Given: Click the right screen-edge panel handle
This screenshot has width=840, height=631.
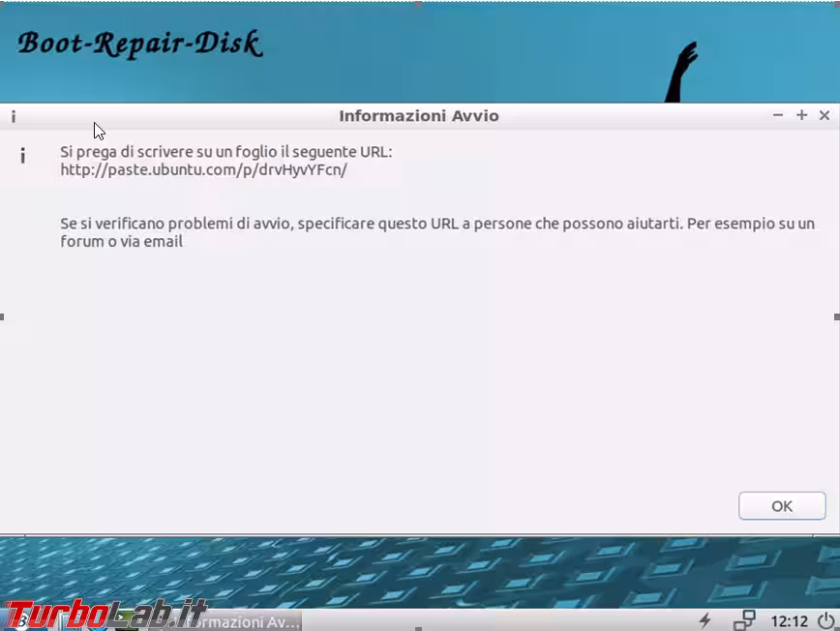Looking at the screenshot, I should tap(836, 316).
